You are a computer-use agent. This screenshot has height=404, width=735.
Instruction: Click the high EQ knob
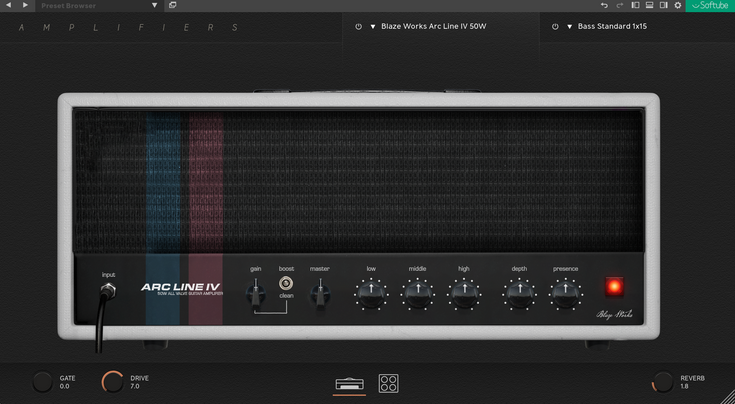(x=464, y=294)
